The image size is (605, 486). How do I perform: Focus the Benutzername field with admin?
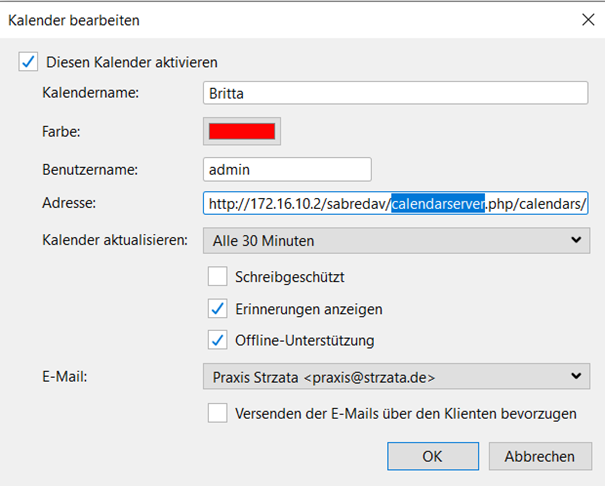coord(287,169)
